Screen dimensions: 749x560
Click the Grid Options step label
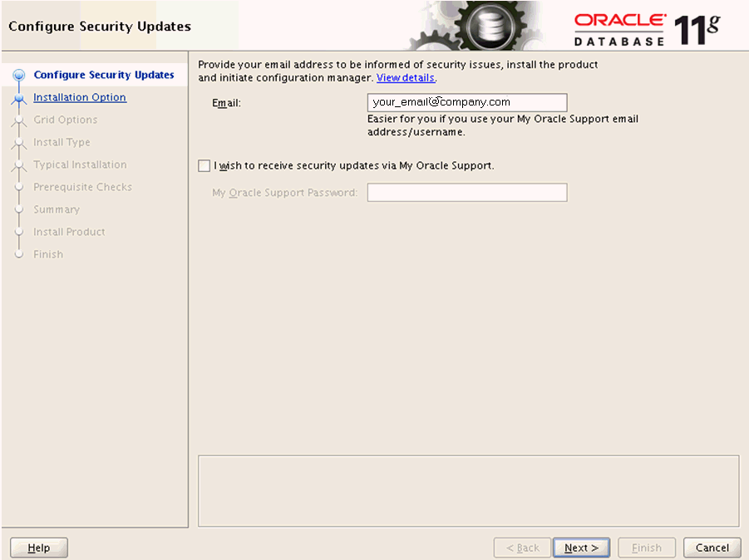66,120
